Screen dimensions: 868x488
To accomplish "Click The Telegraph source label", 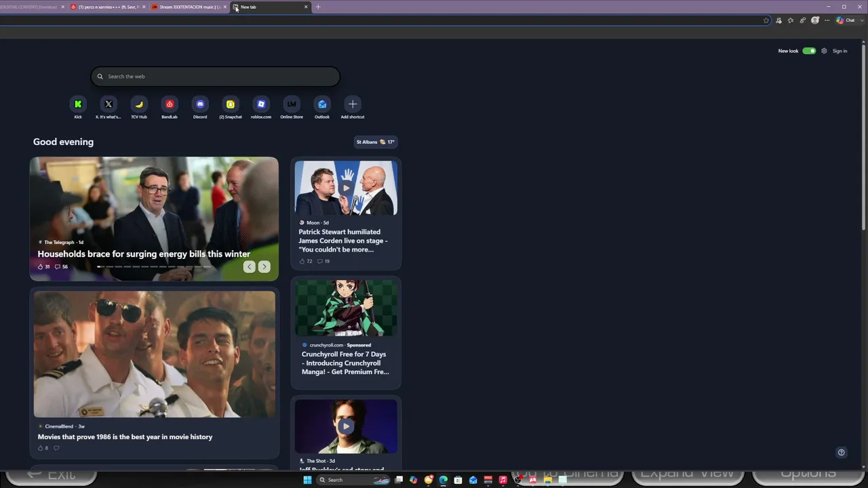I will click(61, 242).
